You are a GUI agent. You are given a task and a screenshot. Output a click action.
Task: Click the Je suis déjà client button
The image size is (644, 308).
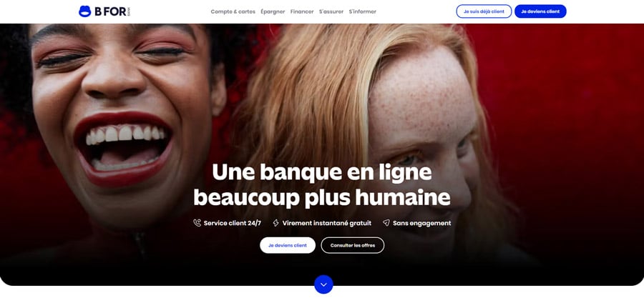point(484,11)
